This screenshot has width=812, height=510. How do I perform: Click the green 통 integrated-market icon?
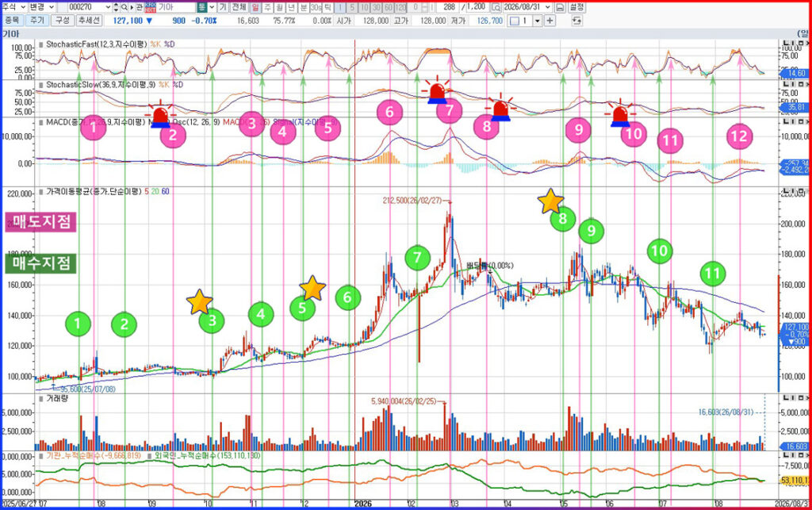click(x=201, y=7)
